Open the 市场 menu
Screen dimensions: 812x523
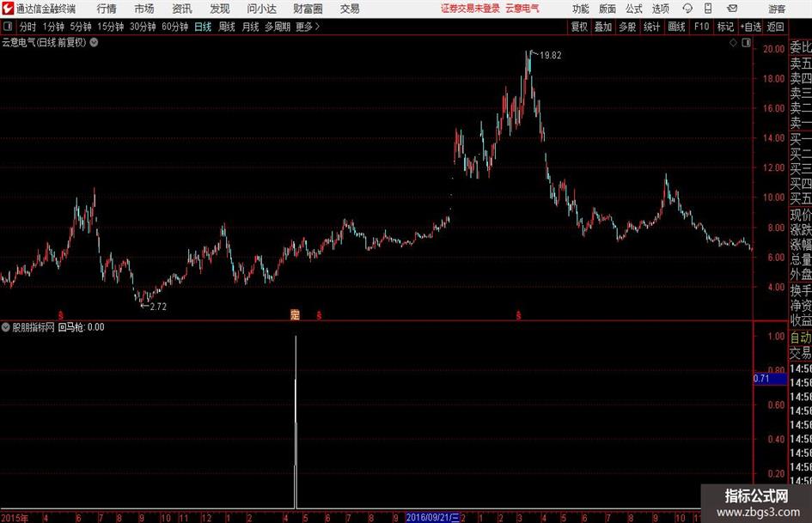tap(144, 9)
